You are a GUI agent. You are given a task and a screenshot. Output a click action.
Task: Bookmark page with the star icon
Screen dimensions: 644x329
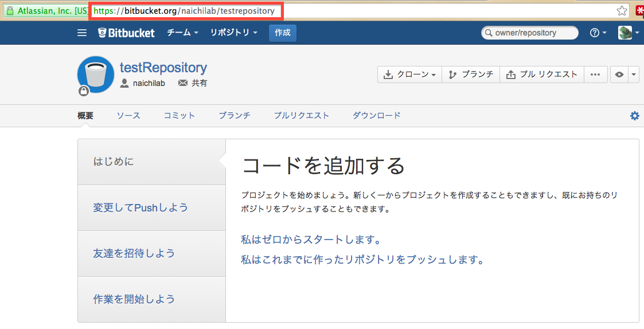coord(622,11)
